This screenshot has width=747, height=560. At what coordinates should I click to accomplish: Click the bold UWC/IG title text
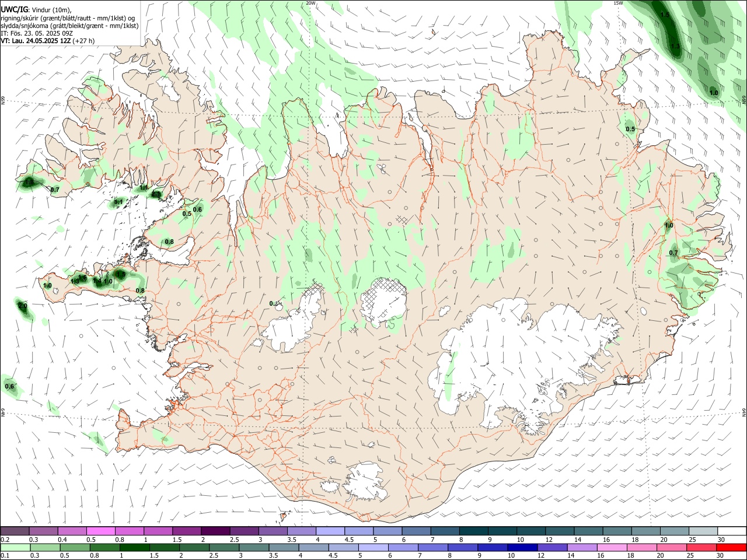coord(14,9)
